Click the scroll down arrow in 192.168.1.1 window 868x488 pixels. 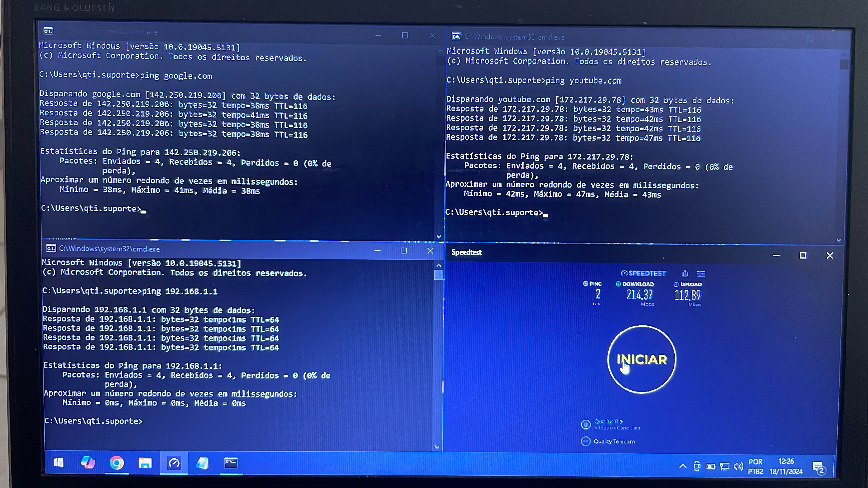point(437,447)
